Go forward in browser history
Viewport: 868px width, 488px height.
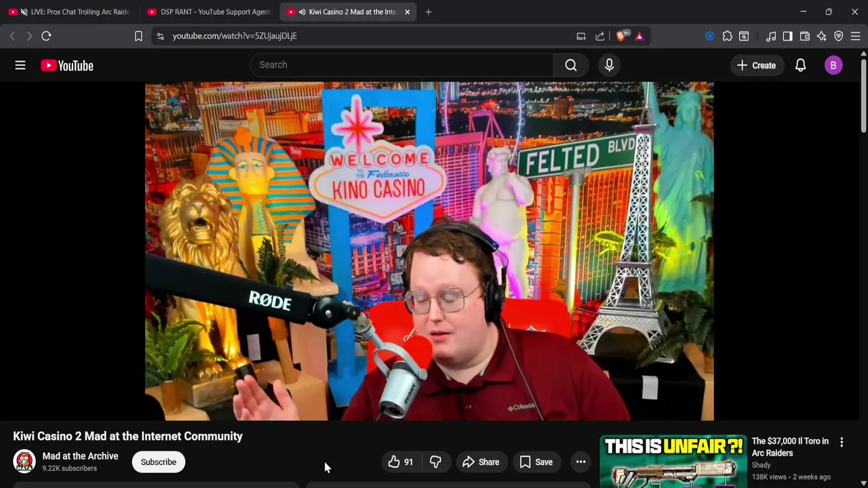tap(29, 36)
